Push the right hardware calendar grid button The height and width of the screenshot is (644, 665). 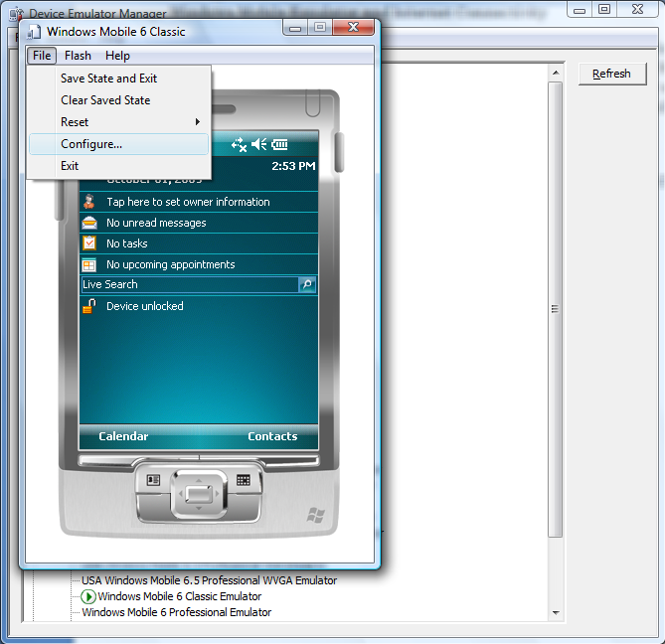243,480
